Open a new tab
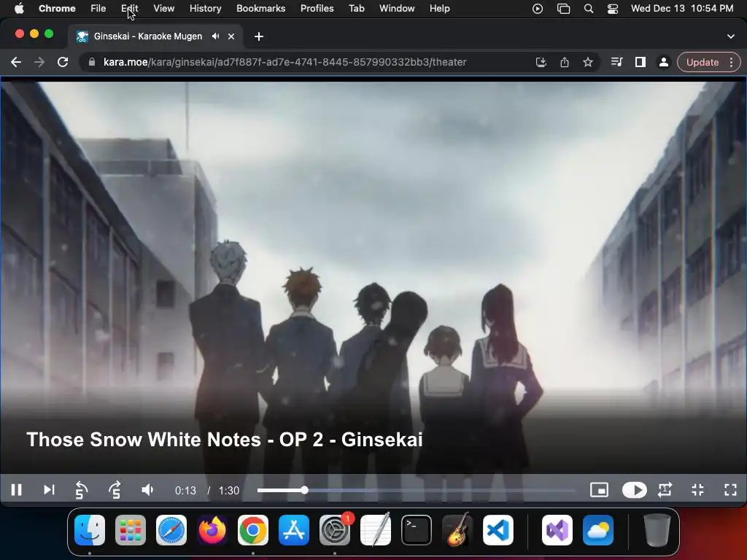This screenshot has height=560, width=747. [259, 36]
